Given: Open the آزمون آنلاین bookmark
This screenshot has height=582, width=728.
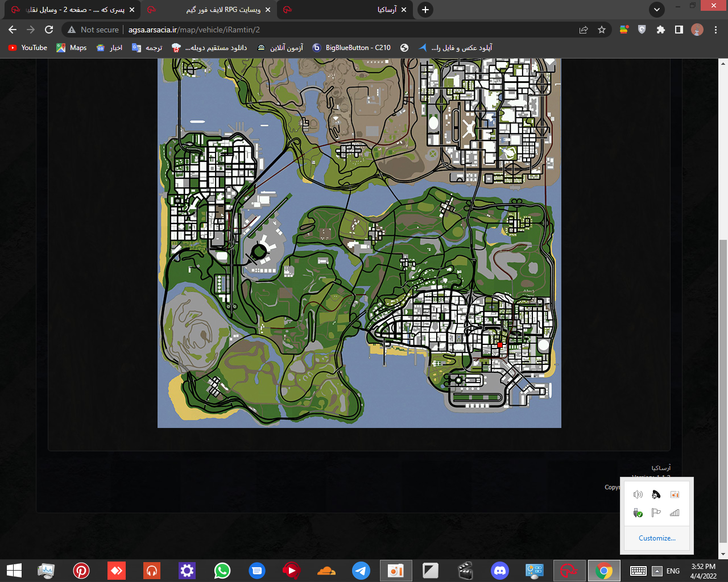Looking at the screenshot, I should point(280,48).
